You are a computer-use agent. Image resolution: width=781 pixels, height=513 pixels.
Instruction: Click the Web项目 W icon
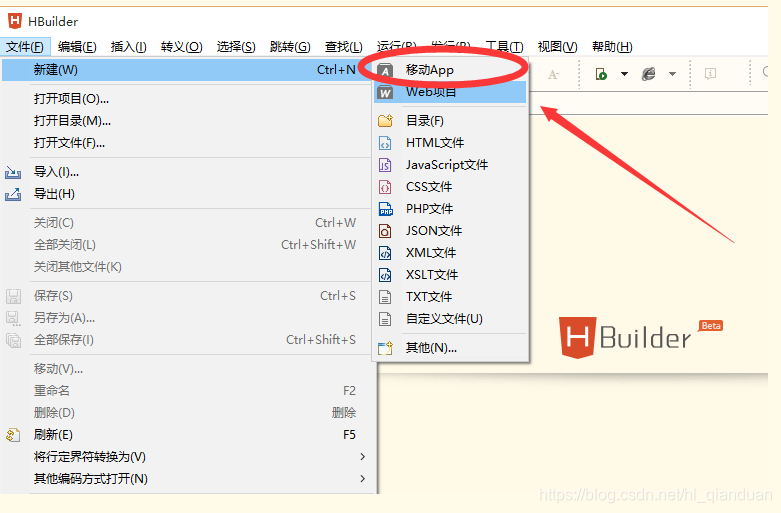(385, 93)
